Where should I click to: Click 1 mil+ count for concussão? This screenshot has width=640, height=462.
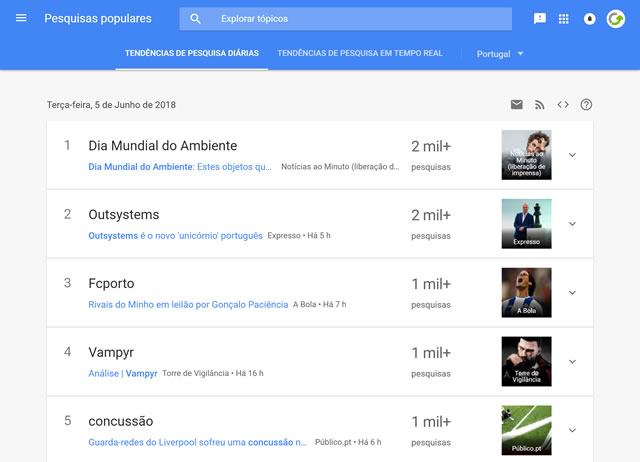coord(431,422)
